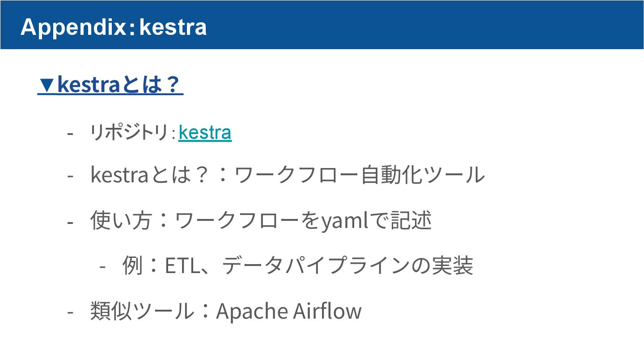Click the word 例 in sub-bullet
Viewport: 644px width, 362px height.
click(133, 266)
